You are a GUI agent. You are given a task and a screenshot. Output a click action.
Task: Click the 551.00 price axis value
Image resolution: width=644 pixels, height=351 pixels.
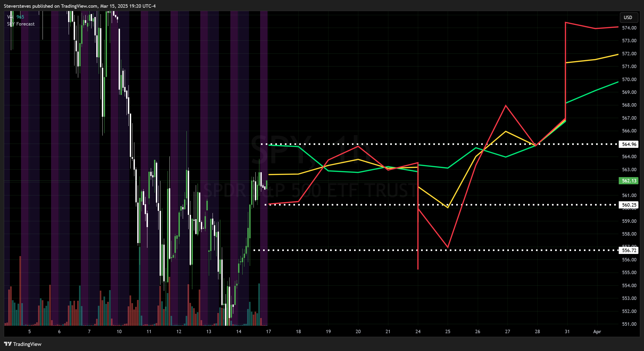629,324
